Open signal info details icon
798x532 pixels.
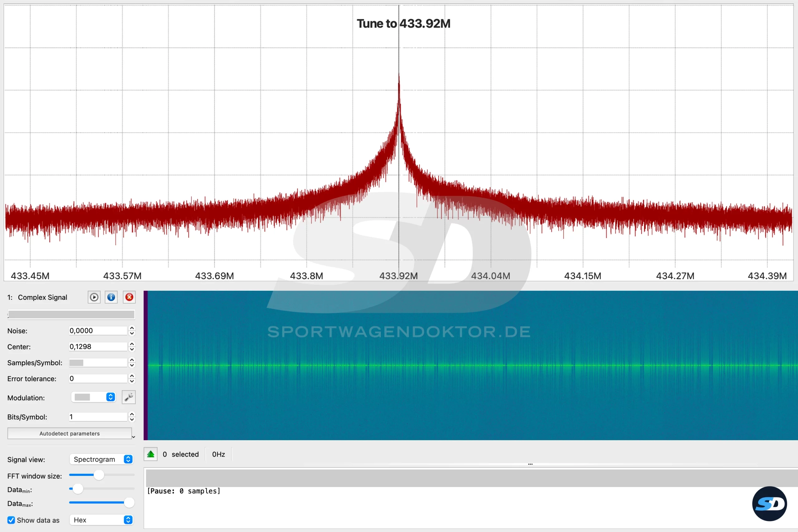tap(111, 298)
